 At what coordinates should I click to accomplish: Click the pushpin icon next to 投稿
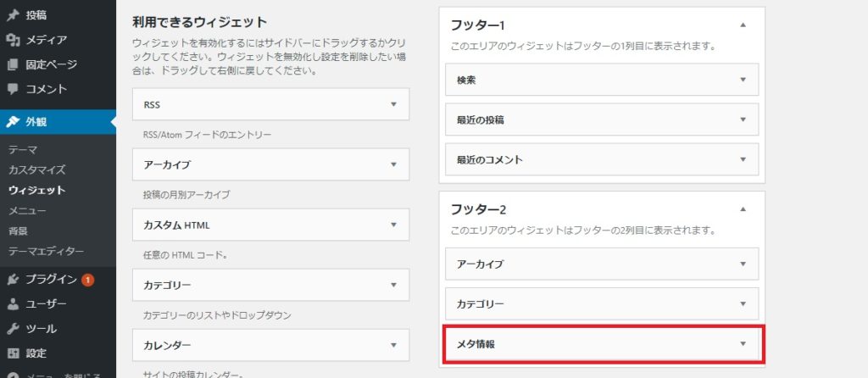[x=13, y=15]
